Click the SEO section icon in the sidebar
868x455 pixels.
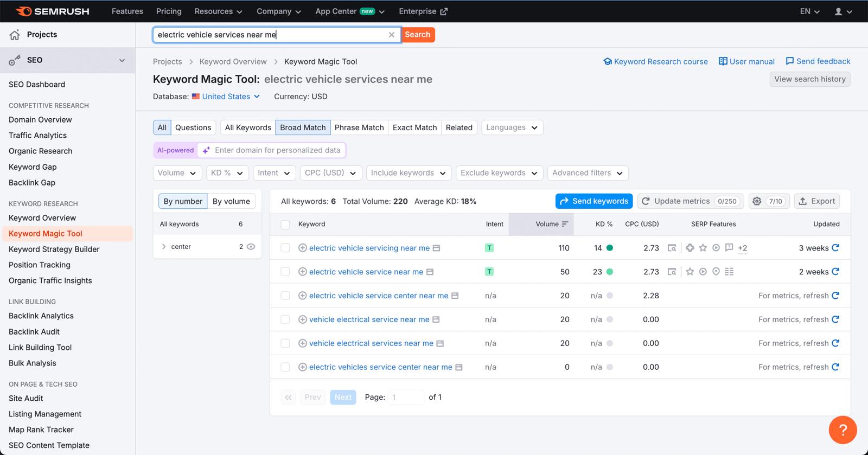click(x=15, y=60)
